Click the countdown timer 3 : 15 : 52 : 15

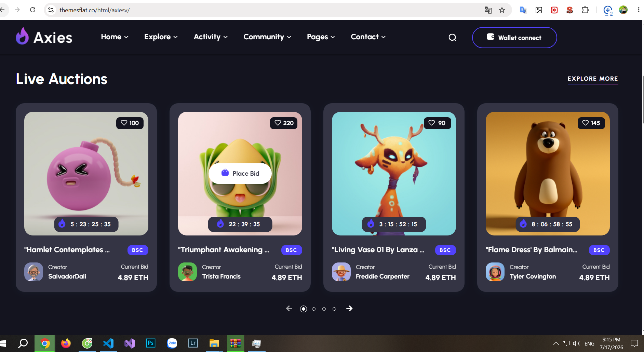coord(394,224)
